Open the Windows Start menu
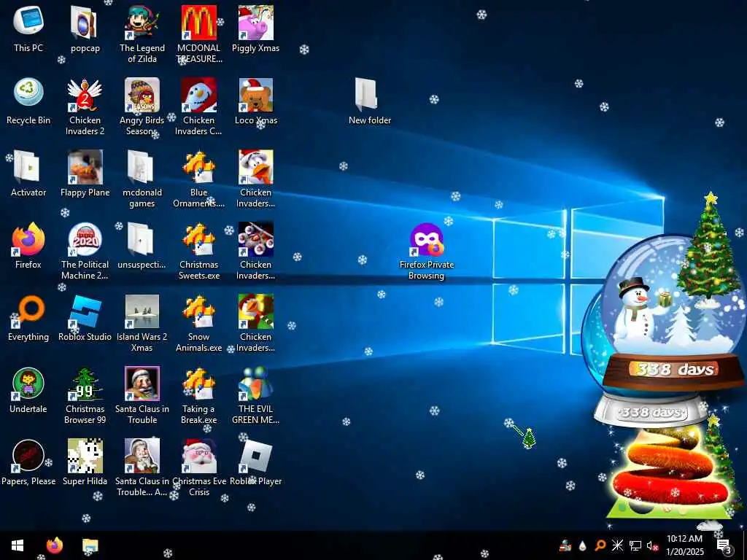Screen dimensions: 747x560 pos(18,545)
